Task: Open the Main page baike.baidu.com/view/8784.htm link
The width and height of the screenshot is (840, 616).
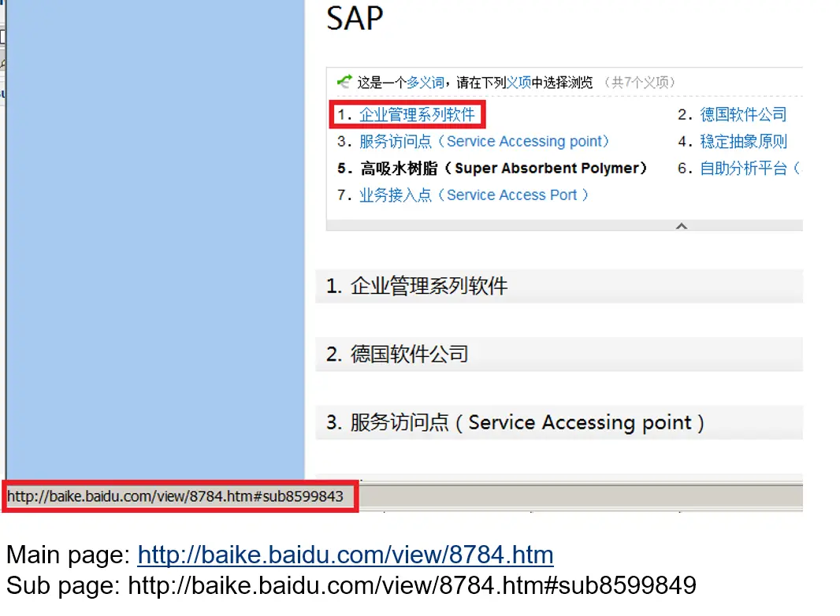Action: pyautogui.click(x=346, y=555)
